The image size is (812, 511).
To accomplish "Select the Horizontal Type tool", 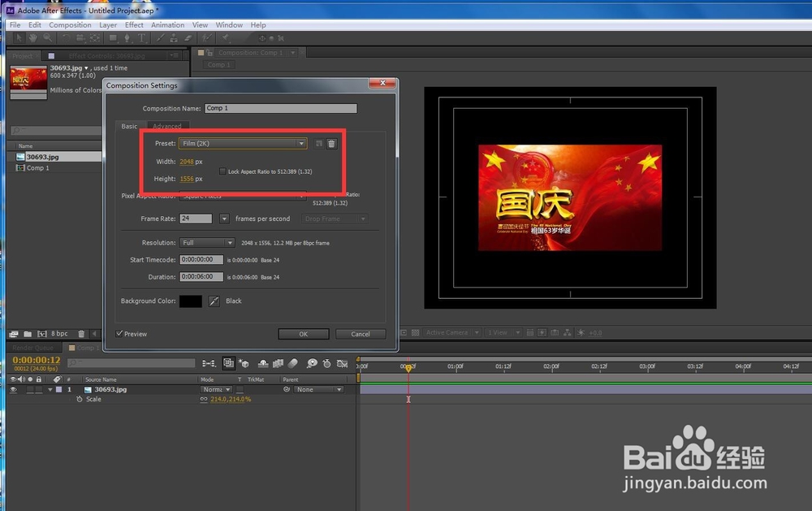I will [141, 38].
